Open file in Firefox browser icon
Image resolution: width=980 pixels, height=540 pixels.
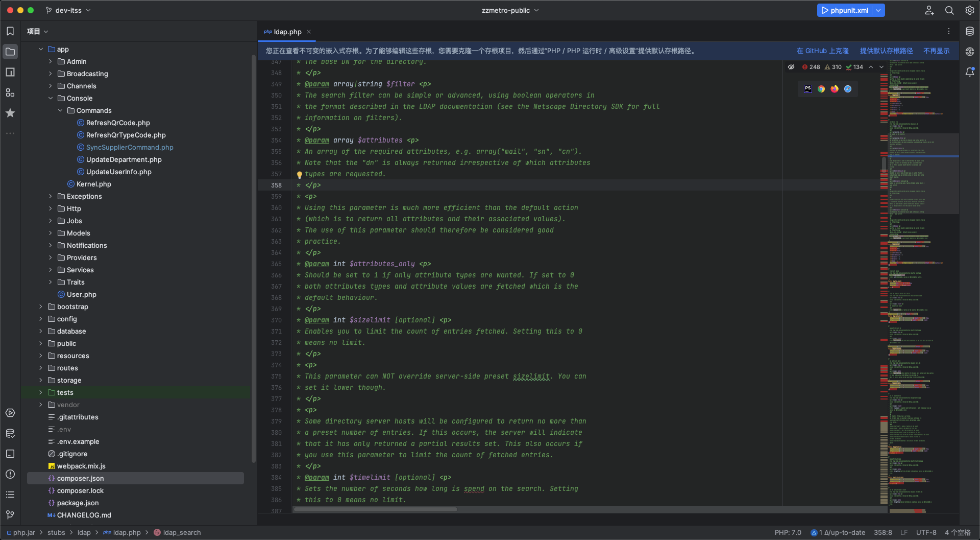835,89
